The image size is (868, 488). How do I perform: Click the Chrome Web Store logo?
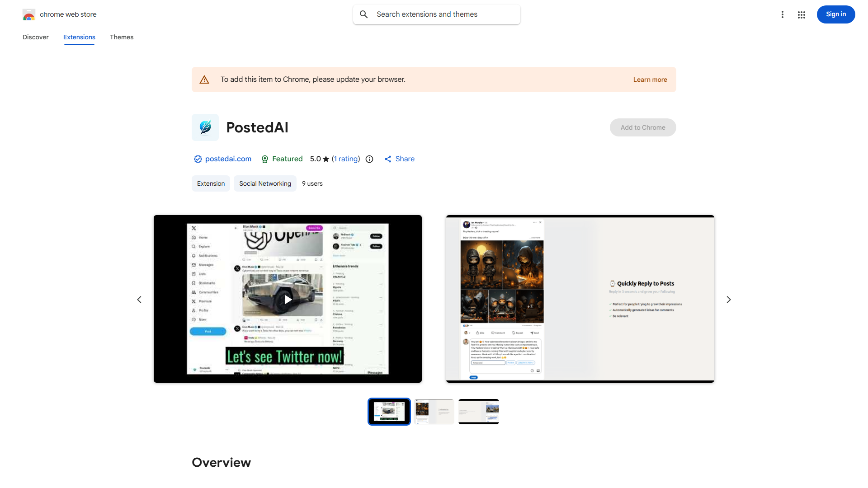point(29,14)
